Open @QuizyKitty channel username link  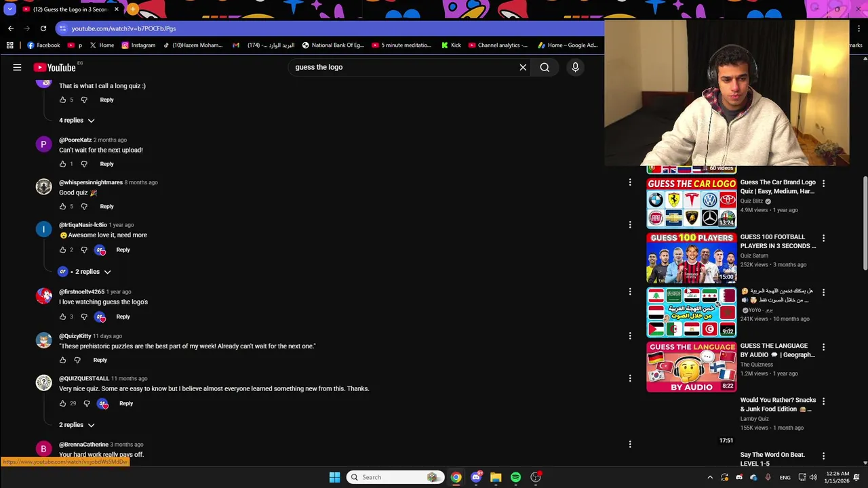[75, 336]
